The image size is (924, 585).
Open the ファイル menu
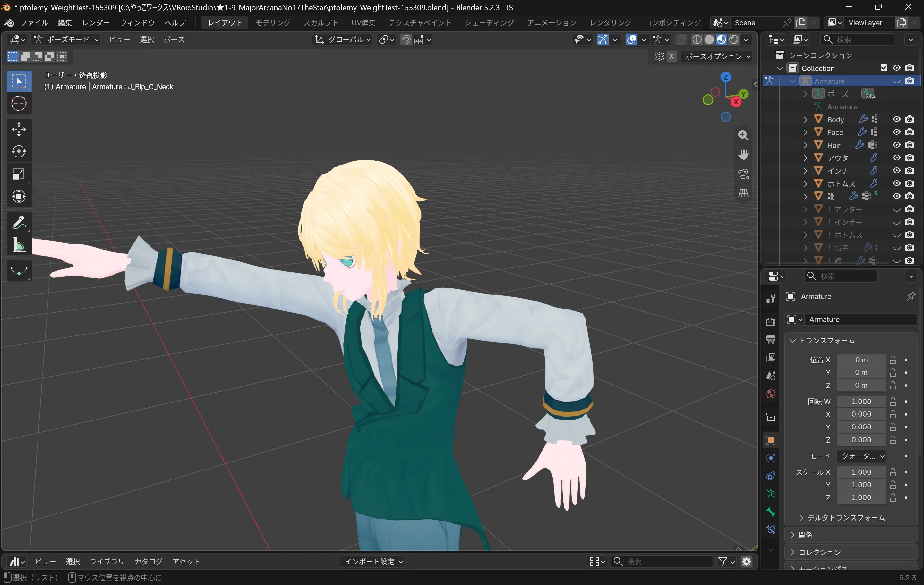(34, 23)
